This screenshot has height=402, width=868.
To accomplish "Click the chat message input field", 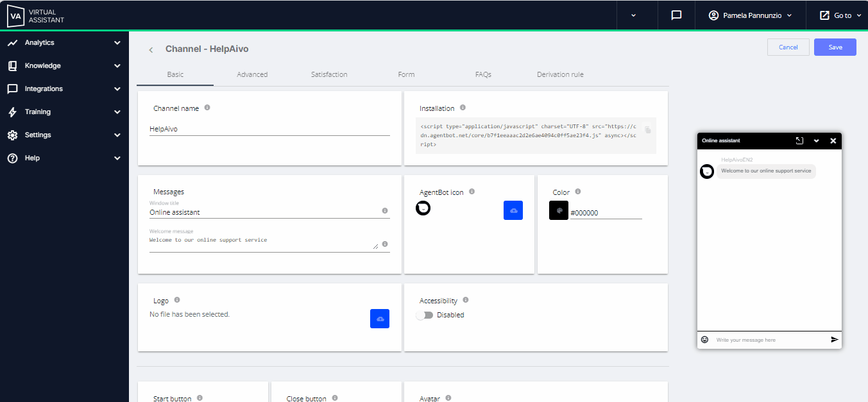I will 770,340.
